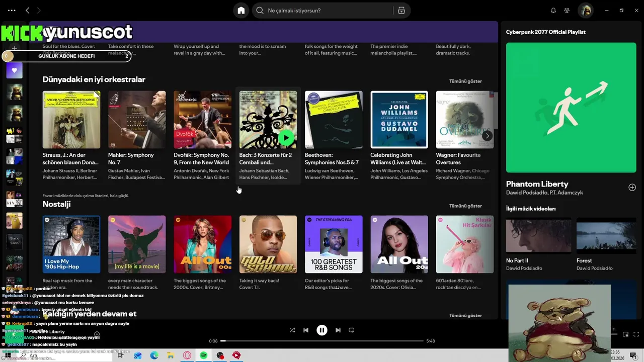Enter full screen mode icon
644x362 pixels.
636,334
